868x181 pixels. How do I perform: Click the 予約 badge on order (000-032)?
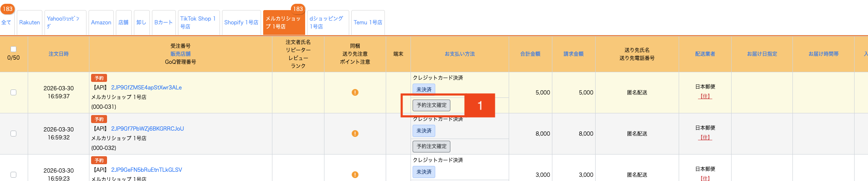coord(99,119)
